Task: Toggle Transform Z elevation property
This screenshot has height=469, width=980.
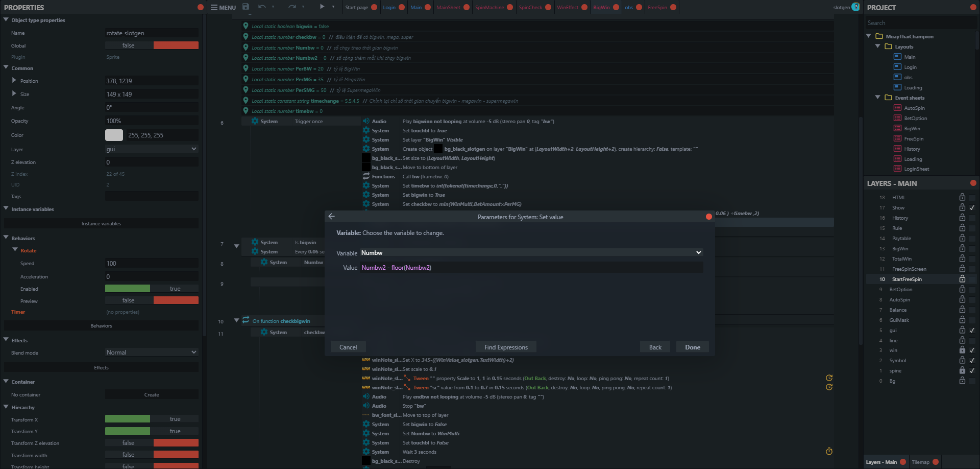Action: point(152,443)
